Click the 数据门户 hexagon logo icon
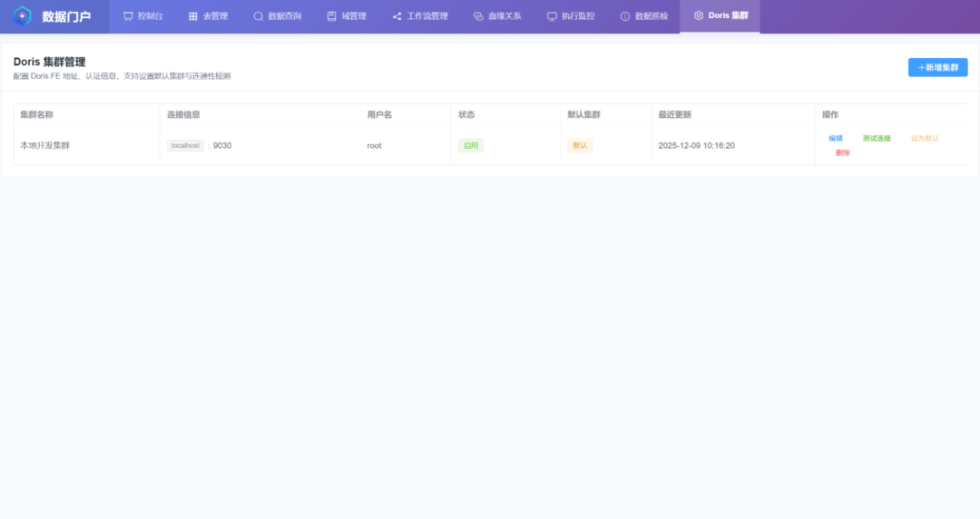Viewport: 980px width, 519px height. tap(23, 16)
